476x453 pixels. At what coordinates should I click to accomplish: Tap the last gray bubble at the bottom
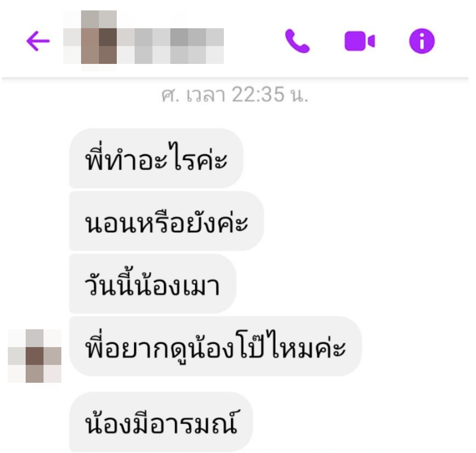pyautogui.click(x=161, y=422)
